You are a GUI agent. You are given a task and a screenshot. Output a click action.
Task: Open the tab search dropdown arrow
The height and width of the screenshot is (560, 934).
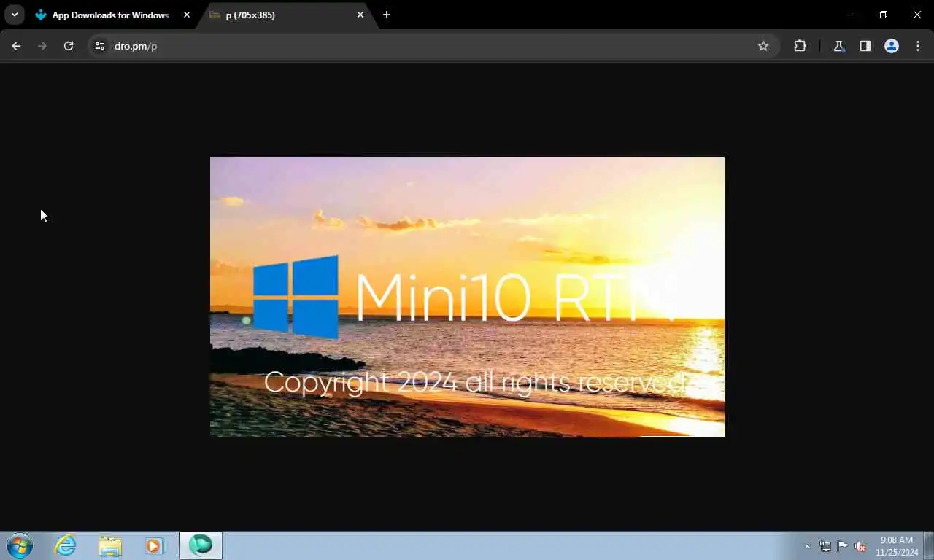[x=14, y=15]
